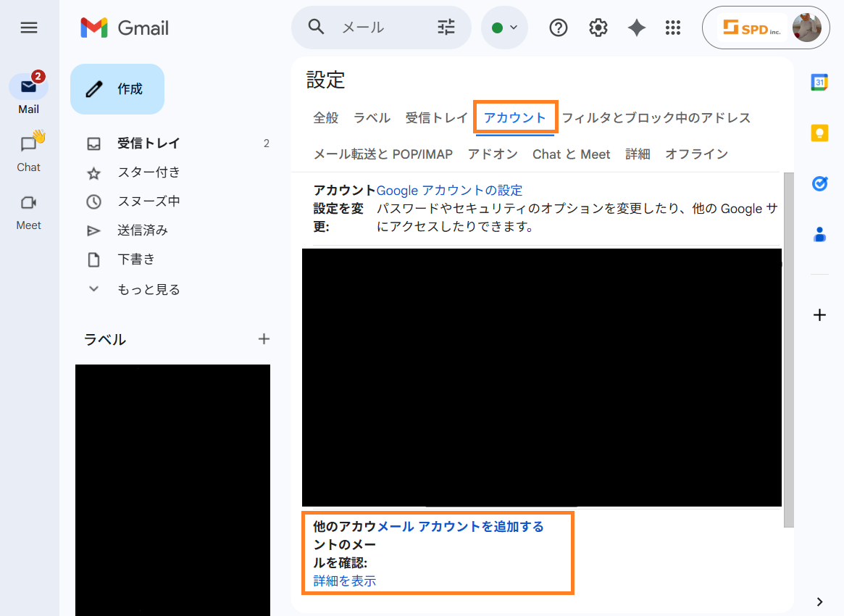Open the Google apps grid icon
Screen dimensions: 844x616
coord(673,28)
